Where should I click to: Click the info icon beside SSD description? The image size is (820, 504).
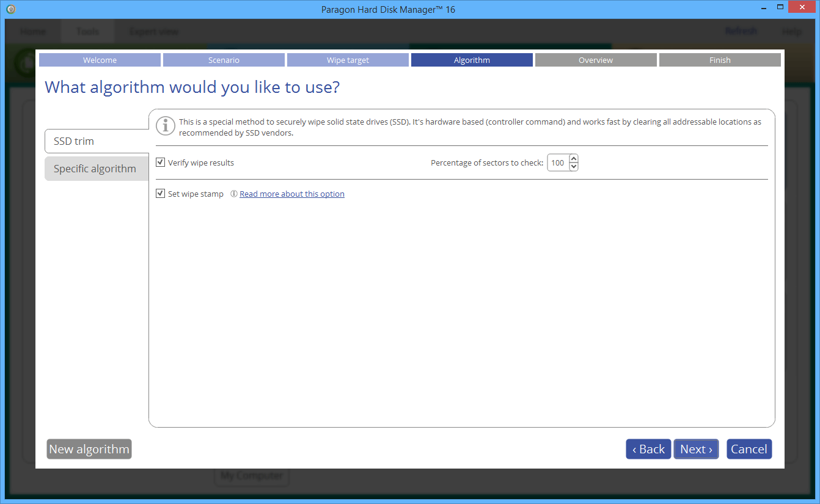165,126
